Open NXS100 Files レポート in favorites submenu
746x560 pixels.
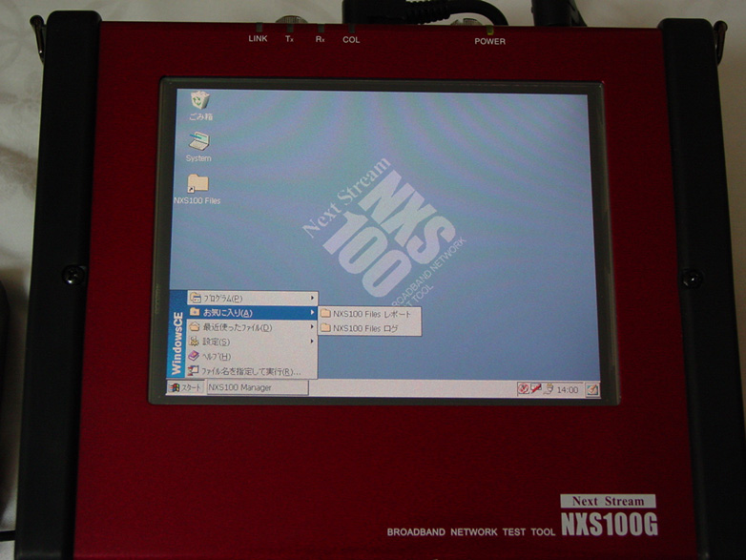(x=370, y=314)
